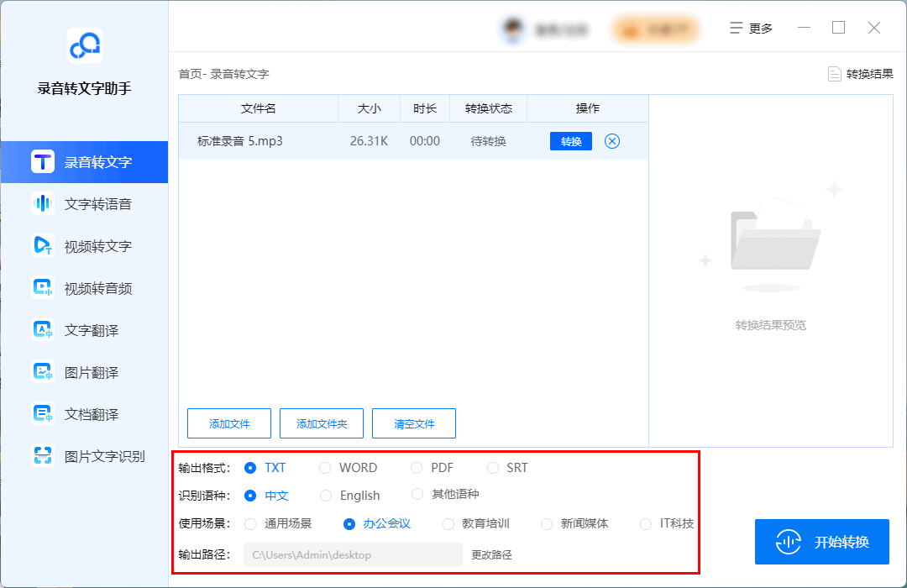This screenshot has height=588, width=907.
Task: Click the 图片文字识别 sidebar icon
Action: (x=43, y=456)
